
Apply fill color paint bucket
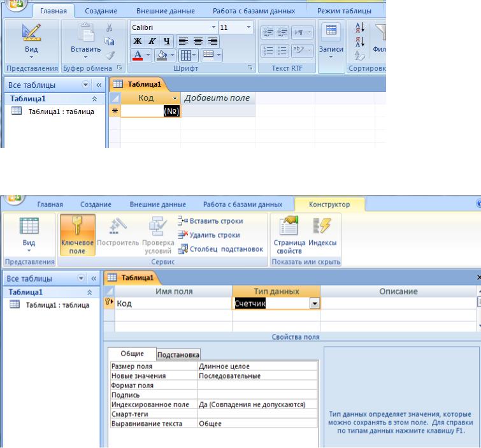point(162,55)
